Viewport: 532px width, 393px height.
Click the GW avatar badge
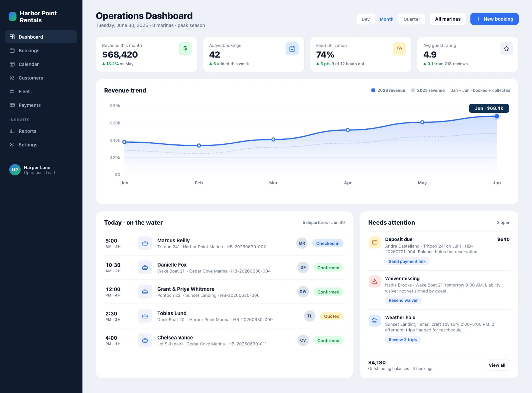[x=303, y=292]
